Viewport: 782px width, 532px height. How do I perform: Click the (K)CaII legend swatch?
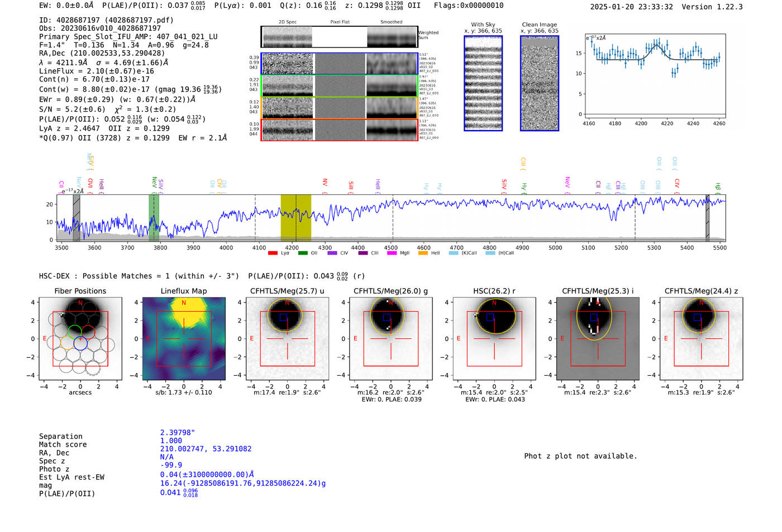[454, 253]
